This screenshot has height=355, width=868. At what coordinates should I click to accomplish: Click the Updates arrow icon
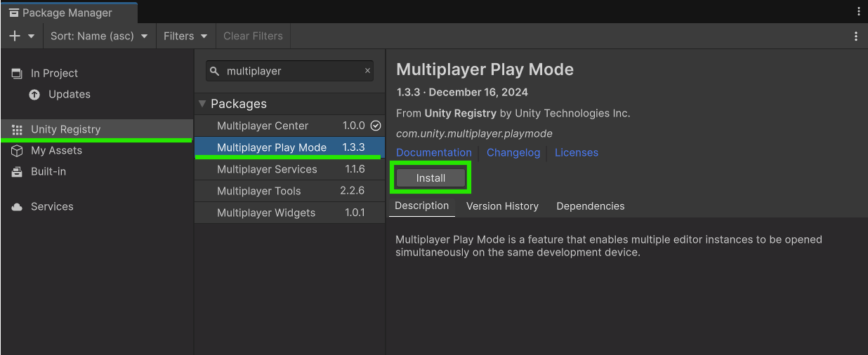(x=34, y=95)
